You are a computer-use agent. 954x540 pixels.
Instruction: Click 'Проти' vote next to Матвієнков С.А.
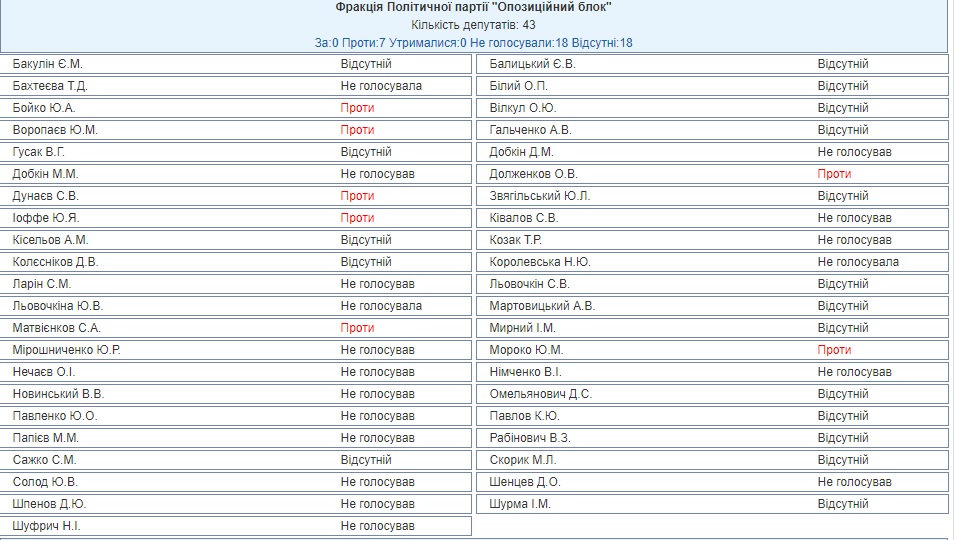click(x=357, y=328)
